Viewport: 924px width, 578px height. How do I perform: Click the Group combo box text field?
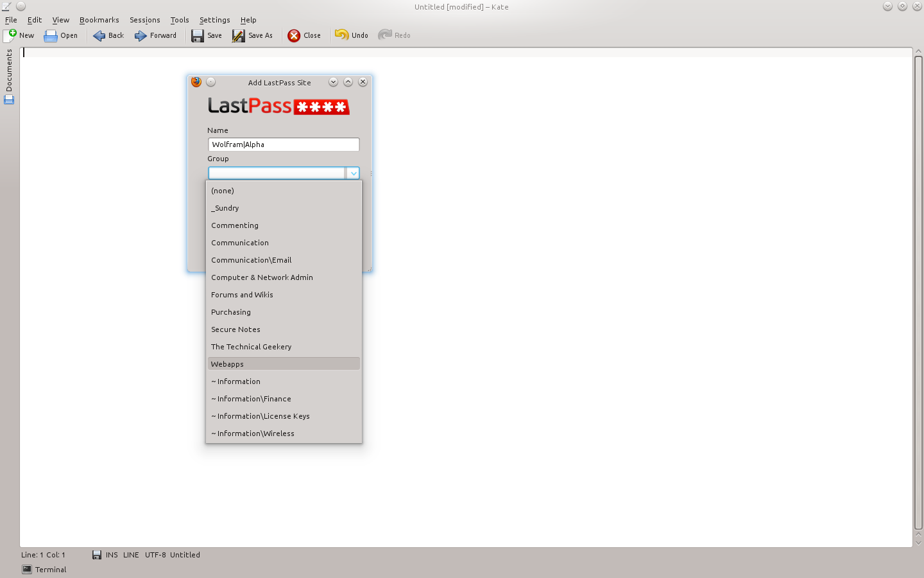click(x=277, y=173)
